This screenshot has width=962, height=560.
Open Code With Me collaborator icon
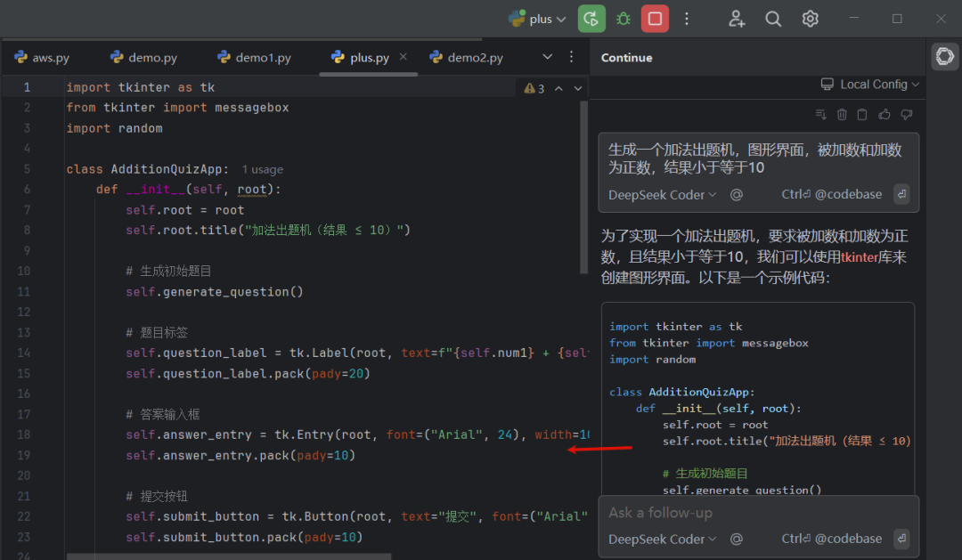(x=737, y=18)
